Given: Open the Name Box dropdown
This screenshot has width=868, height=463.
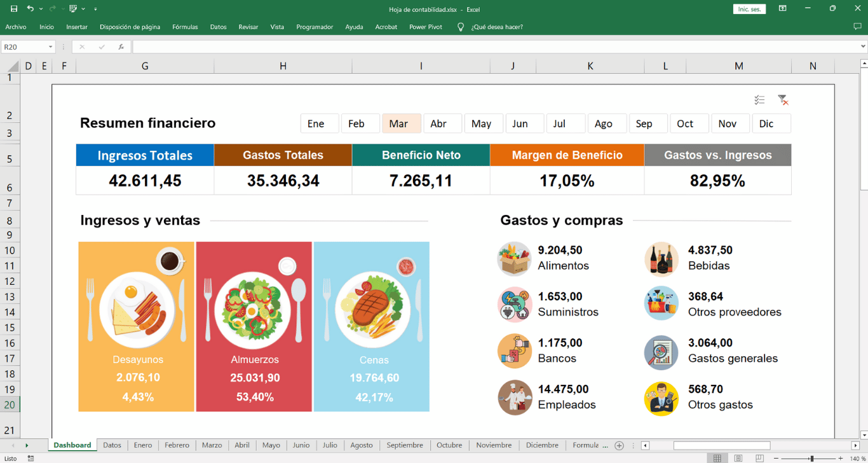Looking at the screenshot, I should (51, 46).
